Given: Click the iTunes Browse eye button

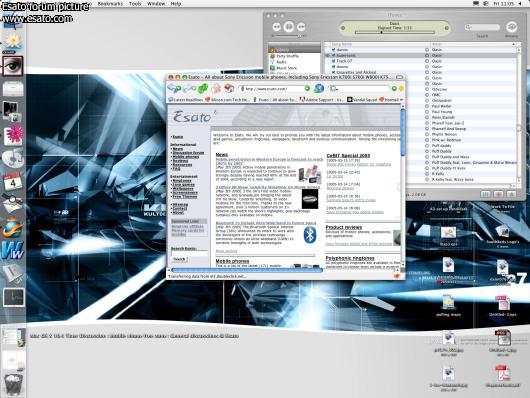Looking at the screenshot, I should click(x=511, y=27).
